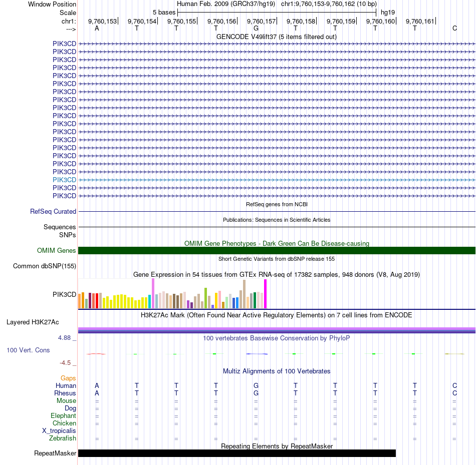Click the dark green OMIM Genes bar
The height and width of the screenshot is (465, 476).
point(277,251)
